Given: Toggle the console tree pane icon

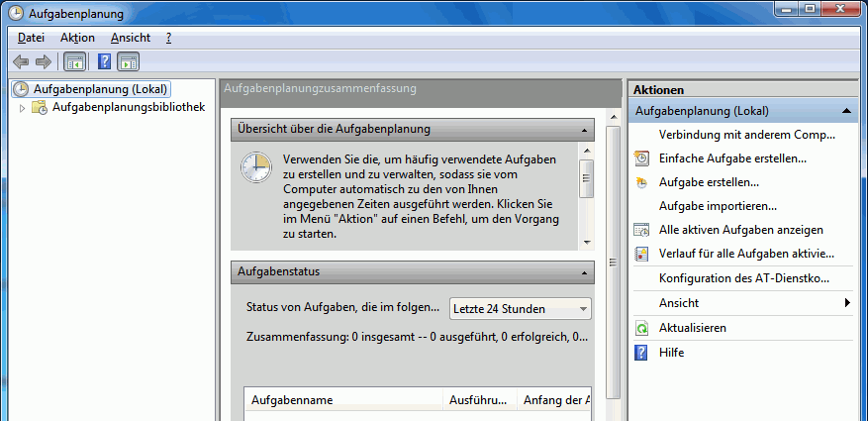Looking at the screenshot, I should pos(74,61).
